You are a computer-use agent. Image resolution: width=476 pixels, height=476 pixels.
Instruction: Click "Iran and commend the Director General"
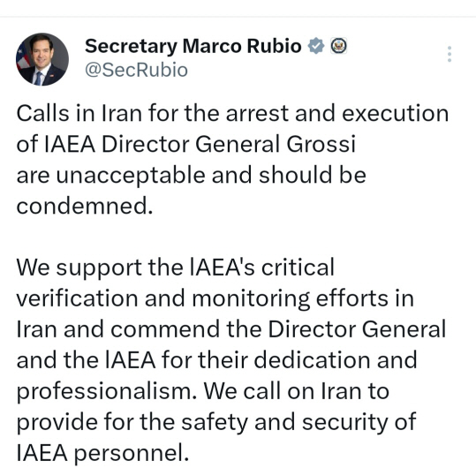tap(231, 329)
